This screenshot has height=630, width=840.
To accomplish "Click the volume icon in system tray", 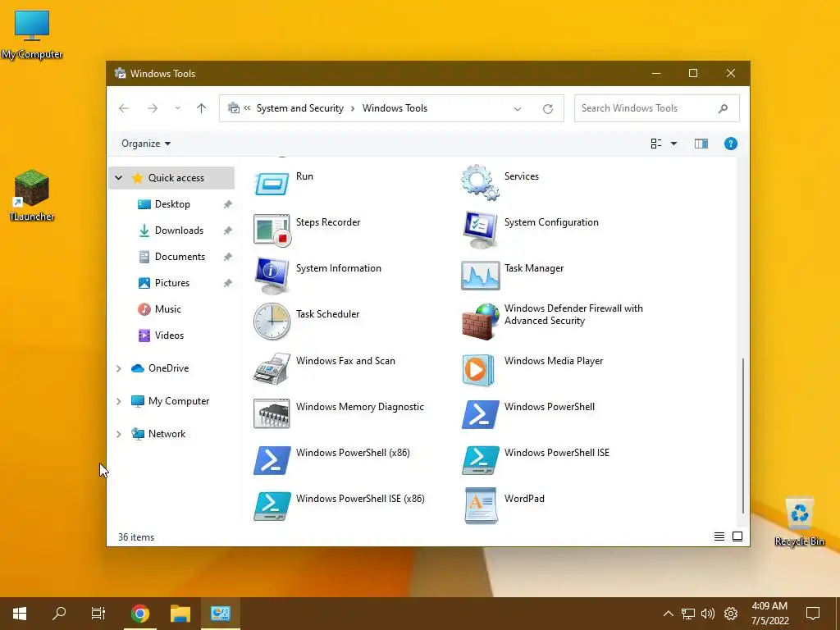I will tap(708, 614).
